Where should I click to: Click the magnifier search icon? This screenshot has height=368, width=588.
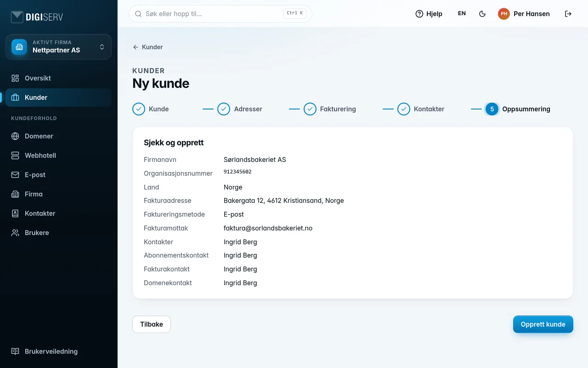(x=138, y=14)
